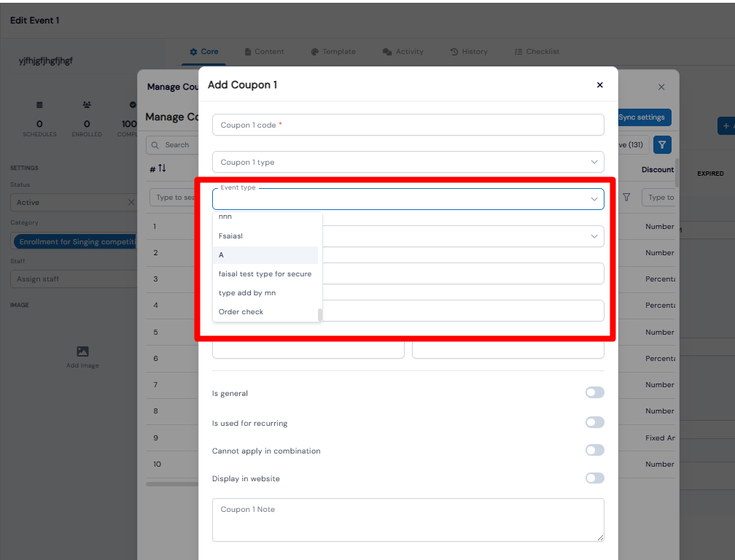
Task: Switch to the Content tab
Action: (x=265, y=52)
